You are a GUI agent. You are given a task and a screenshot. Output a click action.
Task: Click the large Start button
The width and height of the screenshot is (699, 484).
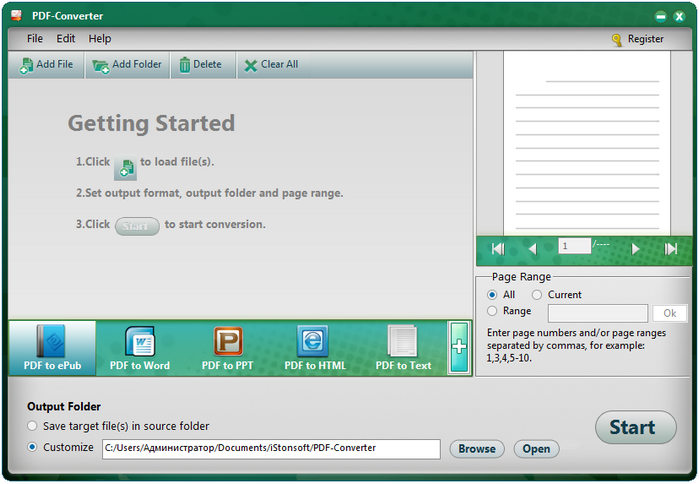click(x=635, y=427)
